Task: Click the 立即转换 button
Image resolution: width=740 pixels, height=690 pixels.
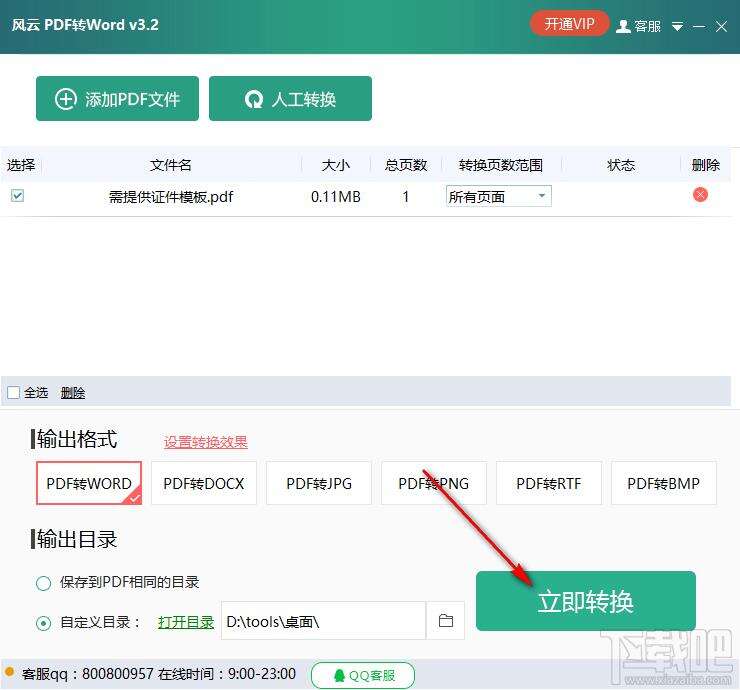Action: 586,601
